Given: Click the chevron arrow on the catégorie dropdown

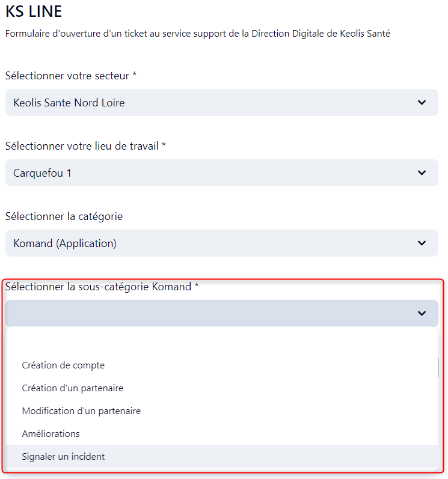Looking at the screenshot, I should click(x=422, y=243).
